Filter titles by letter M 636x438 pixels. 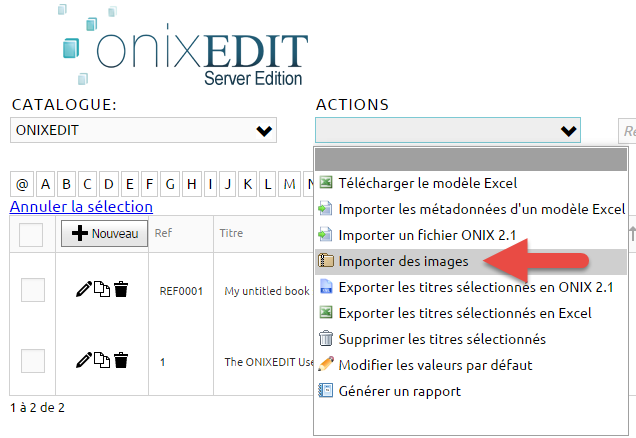289,185
